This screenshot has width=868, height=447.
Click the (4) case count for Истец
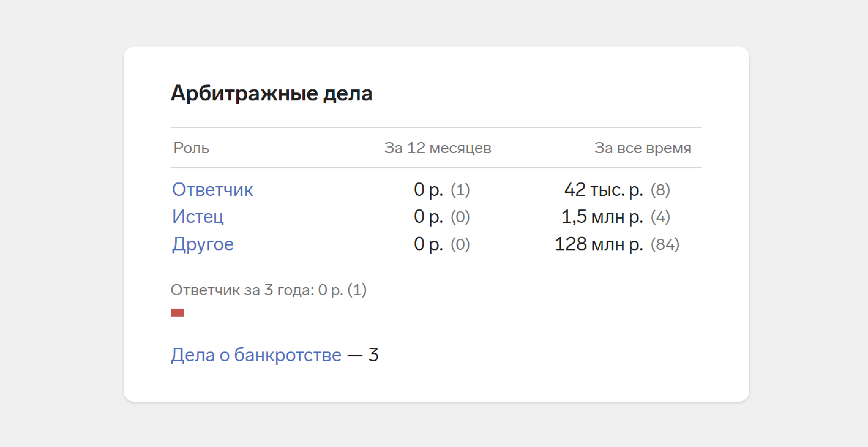tap(660, 217)
